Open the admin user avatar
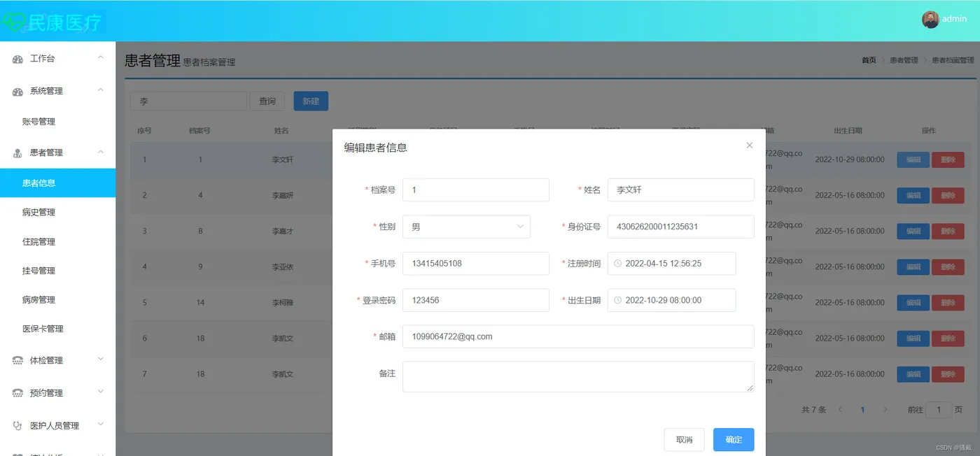This screenshot has width=980, height=456. pyautogui.click(x=930, y=20)
